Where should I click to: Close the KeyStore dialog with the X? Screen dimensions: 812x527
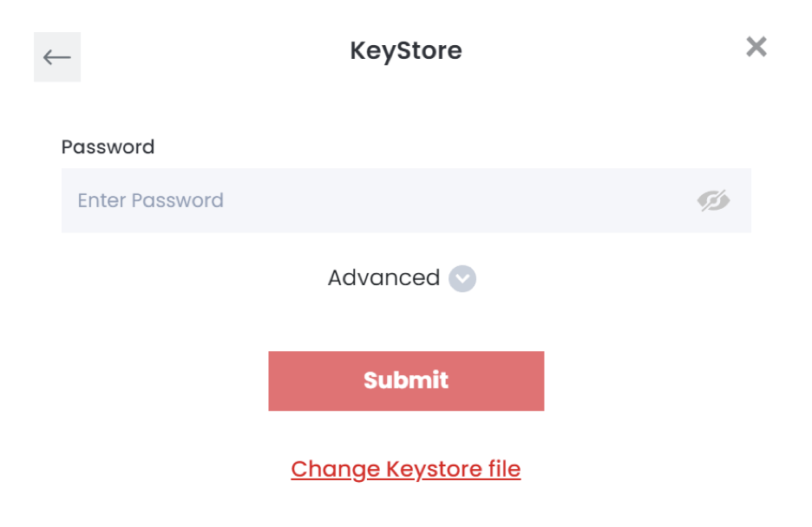point(756,47)
